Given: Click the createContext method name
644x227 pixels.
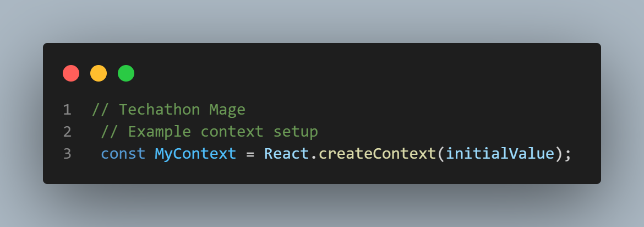Looking at the screenshot, I should [x=377, y=154].
